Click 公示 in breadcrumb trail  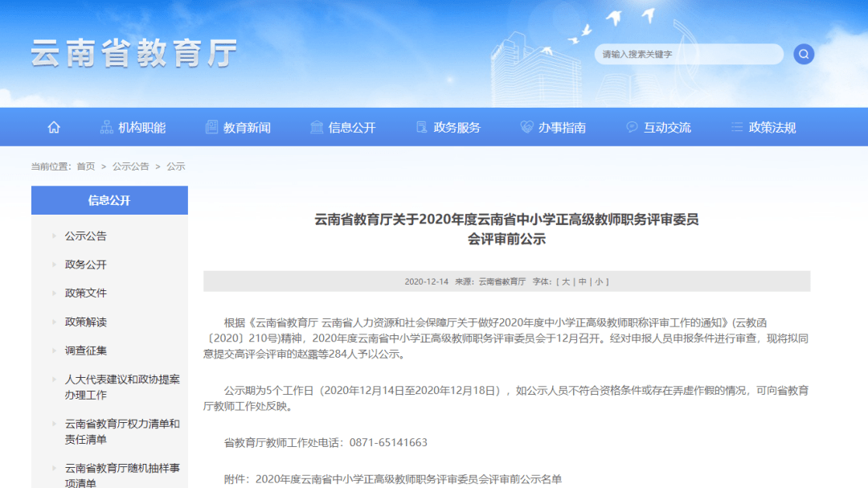[x=176, y=166]
